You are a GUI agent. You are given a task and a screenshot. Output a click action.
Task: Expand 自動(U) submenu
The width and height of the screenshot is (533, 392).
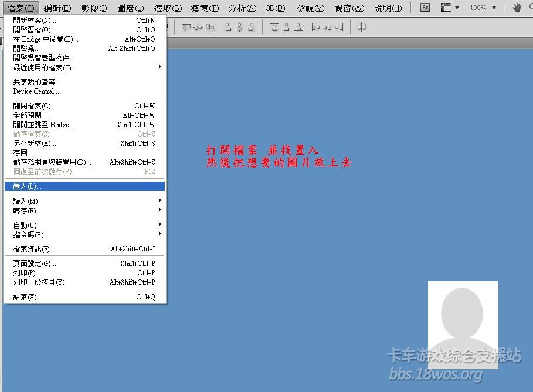pos(84,225)
